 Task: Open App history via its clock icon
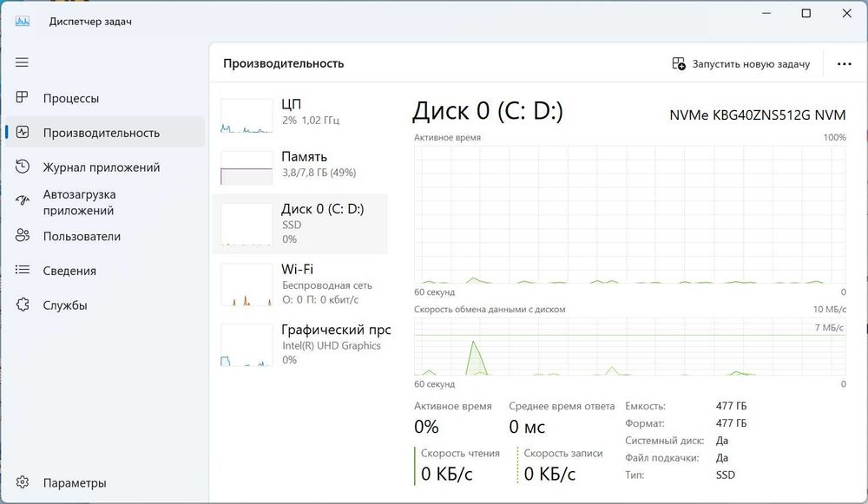pos(23,167)
